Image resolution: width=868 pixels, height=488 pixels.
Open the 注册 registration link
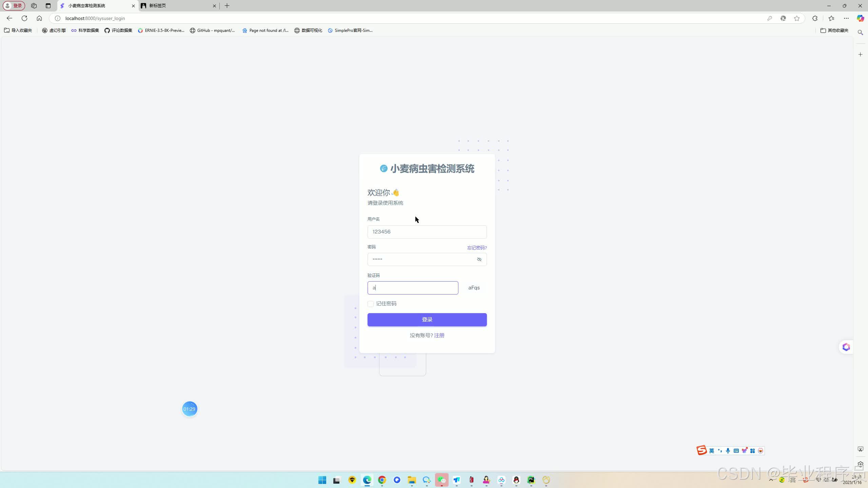coord(439,335)
